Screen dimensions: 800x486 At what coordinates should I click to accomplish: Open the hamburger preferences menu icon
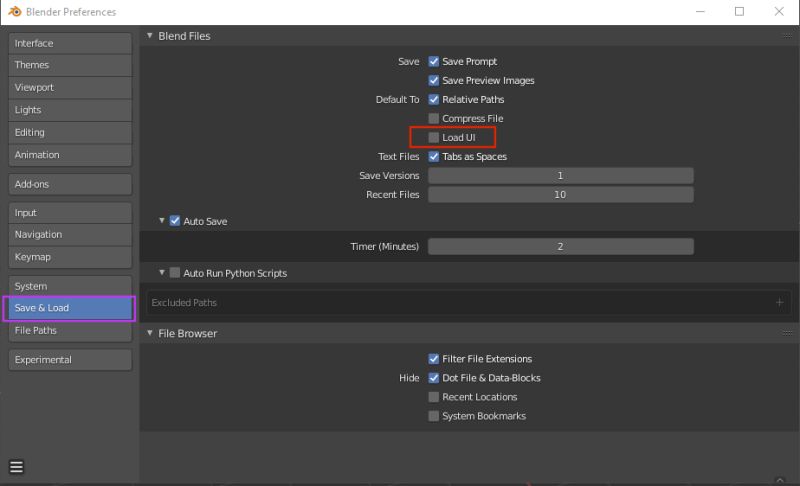pyautogui.click(x=16, y=467)
